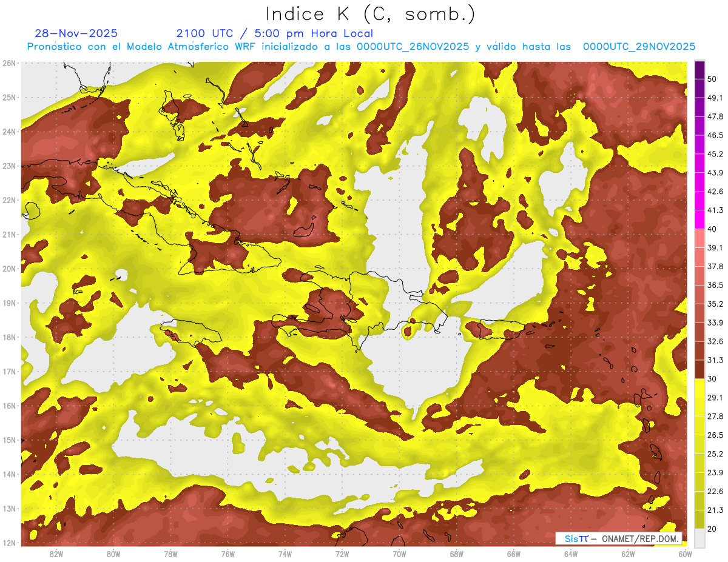Click "0000UTC_29NOV2025" valid-until time text

639,47
